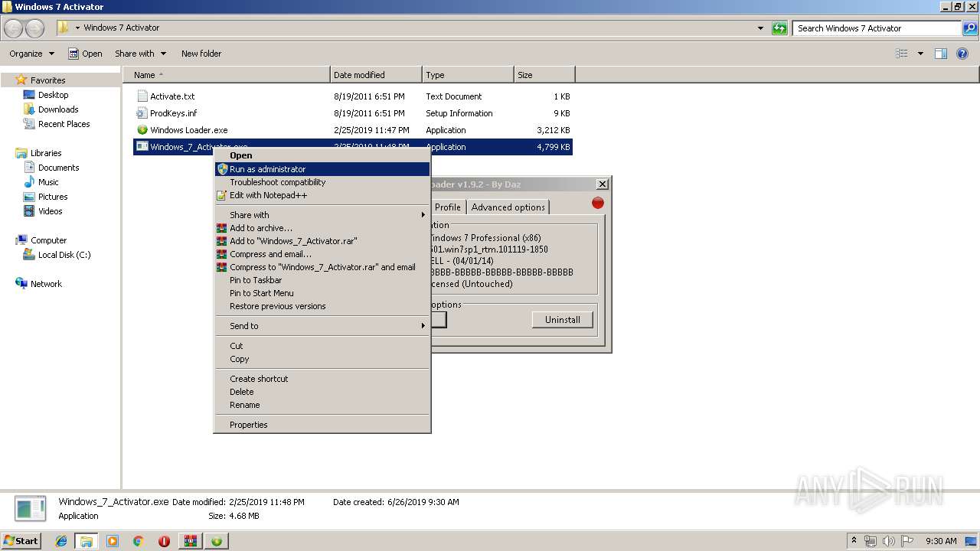Focus the Search Windows 7 Activator field

click(877, 28)
